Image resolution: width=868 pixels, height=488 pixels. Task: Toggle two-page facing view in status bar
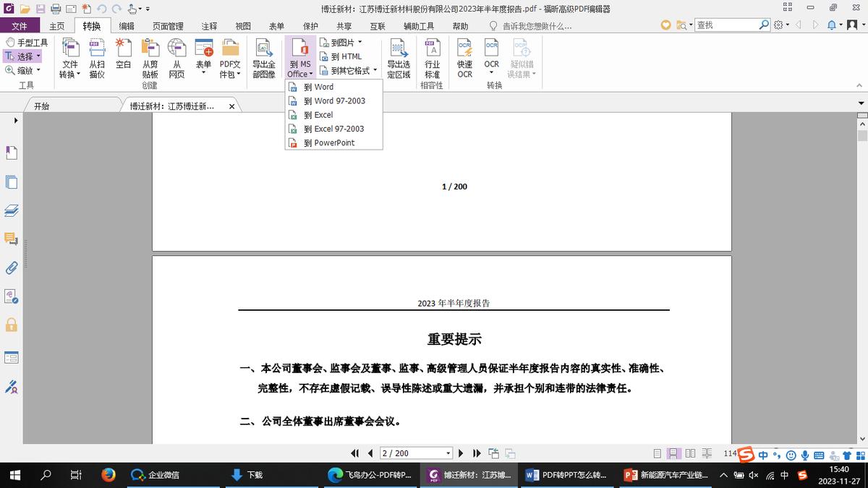coord(690,453)
